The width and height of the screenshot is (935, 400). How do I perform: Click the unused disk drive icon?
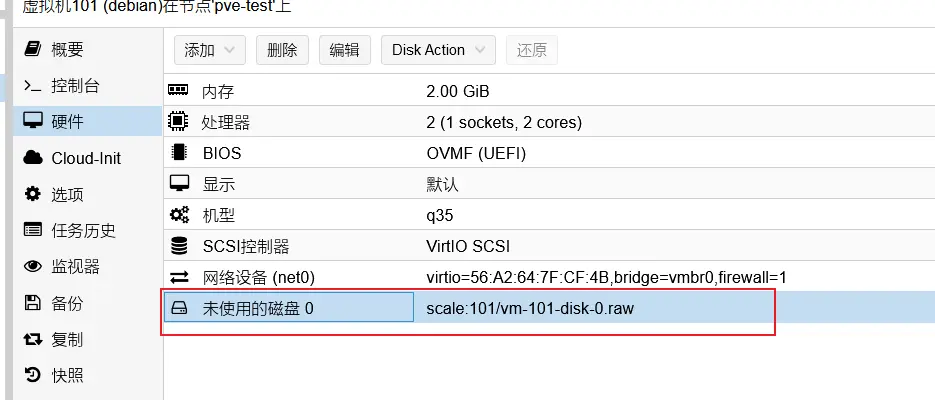[x=179, y=308]
